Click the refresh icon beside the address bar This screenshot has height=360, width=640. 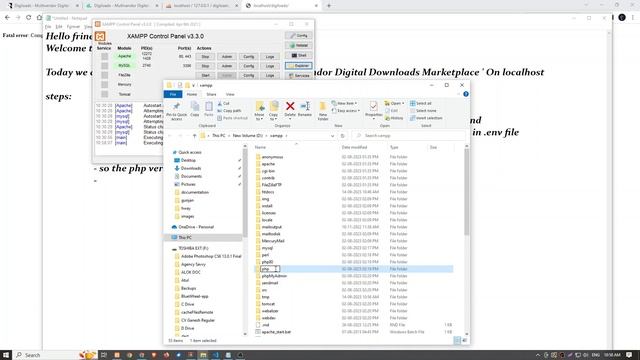[x=343, y=136]
